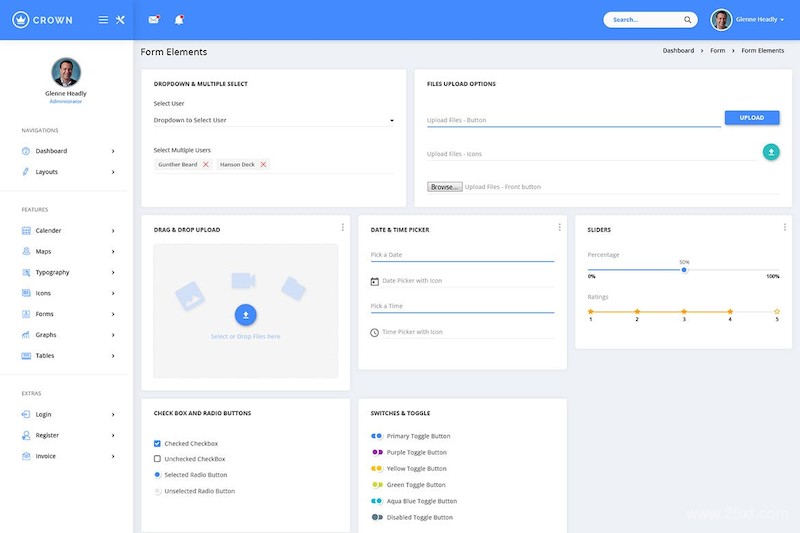Set rating to star 5
The height and width of the screenshot is (533, 800).
coord(777,312)
